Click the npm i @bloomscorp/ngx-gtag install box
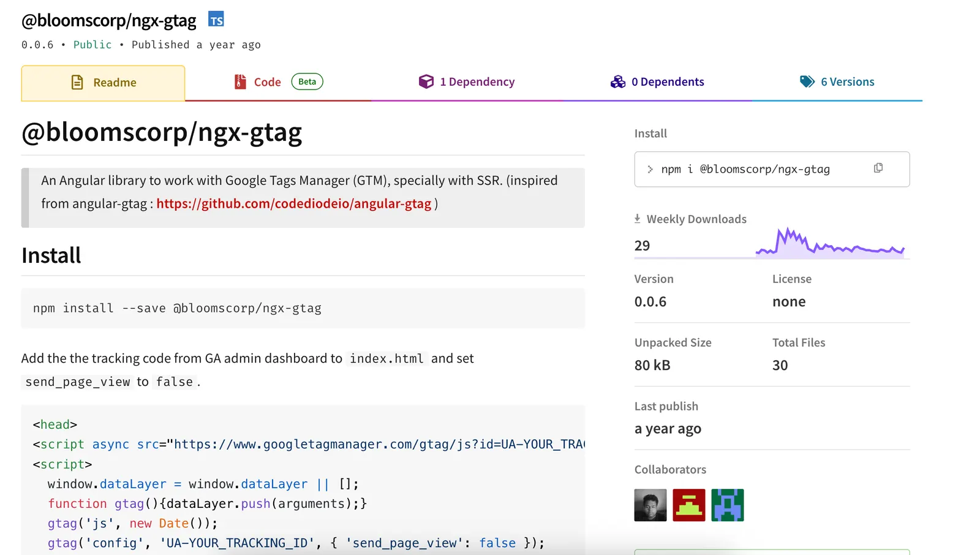This screenshot has width=980, height=555. click(x=772, y=169)
